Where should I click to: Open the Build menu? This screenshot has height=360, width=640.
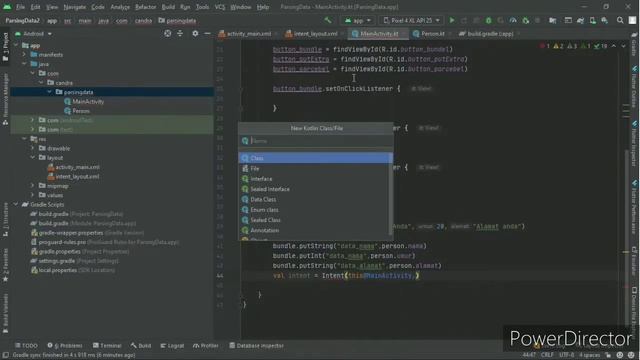click(168, 7)
